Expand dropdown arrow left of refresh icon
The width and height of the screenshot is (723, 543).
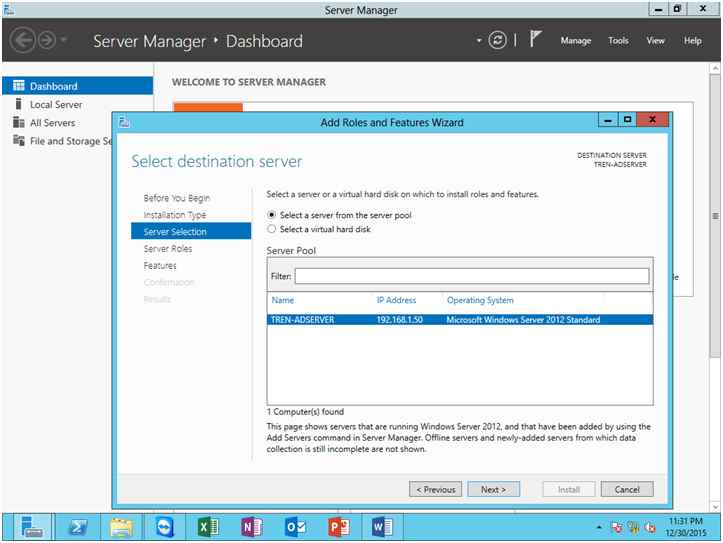(479, 41)
